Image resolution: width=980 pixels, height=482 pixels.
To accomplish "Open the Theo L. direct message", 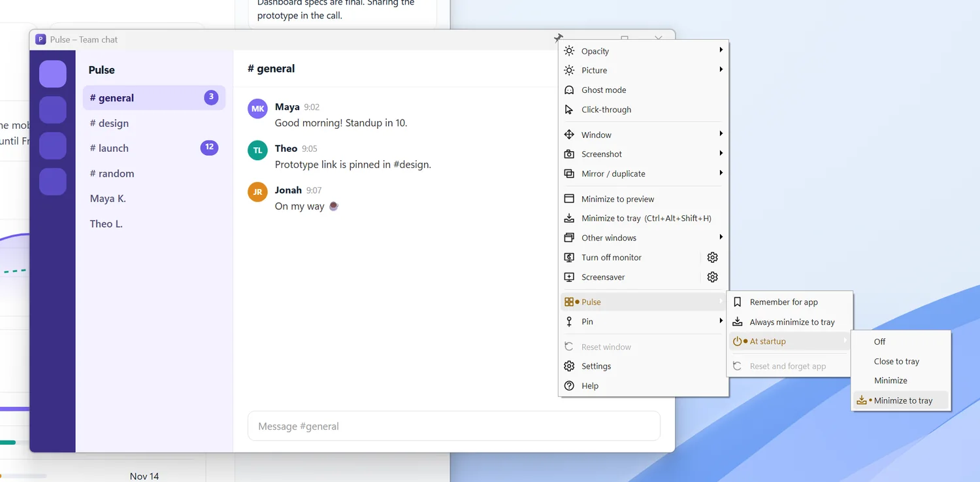I will tap(154, 224).
